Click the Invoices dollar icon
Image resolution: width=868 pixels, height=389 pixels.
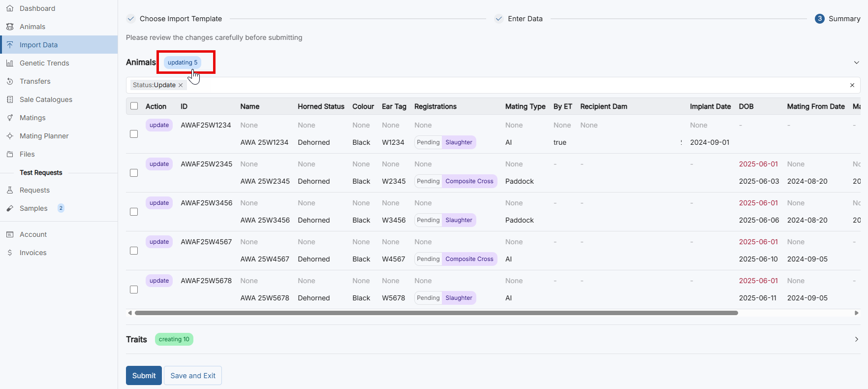pos(10,253)
